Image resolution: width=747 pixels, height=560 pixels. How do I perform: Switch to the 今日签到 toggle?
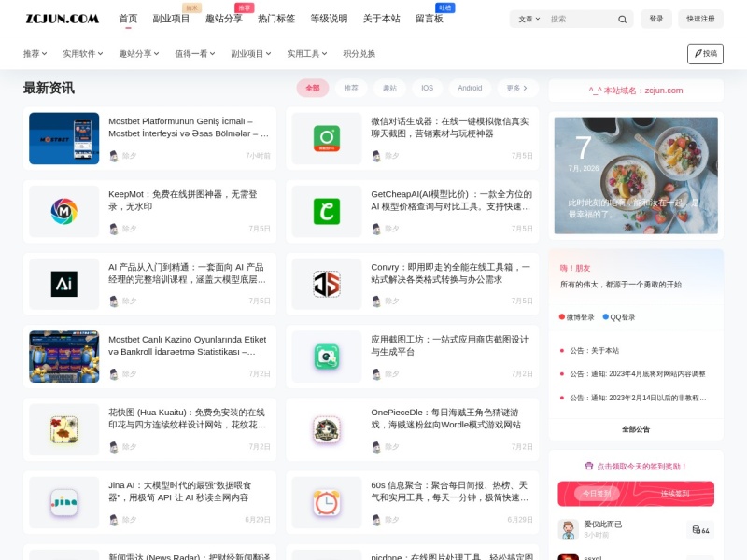[597, 494]
